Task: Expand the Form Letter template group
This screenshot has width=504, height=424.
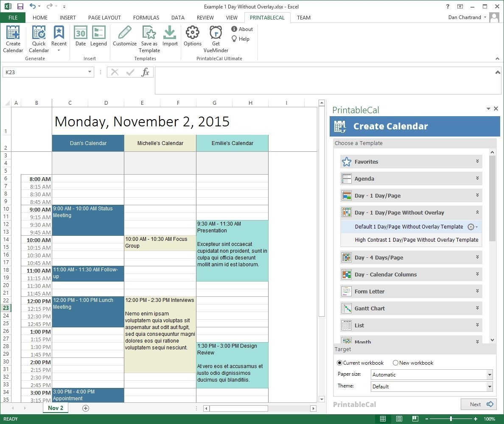Action: [x=411, y=291]
